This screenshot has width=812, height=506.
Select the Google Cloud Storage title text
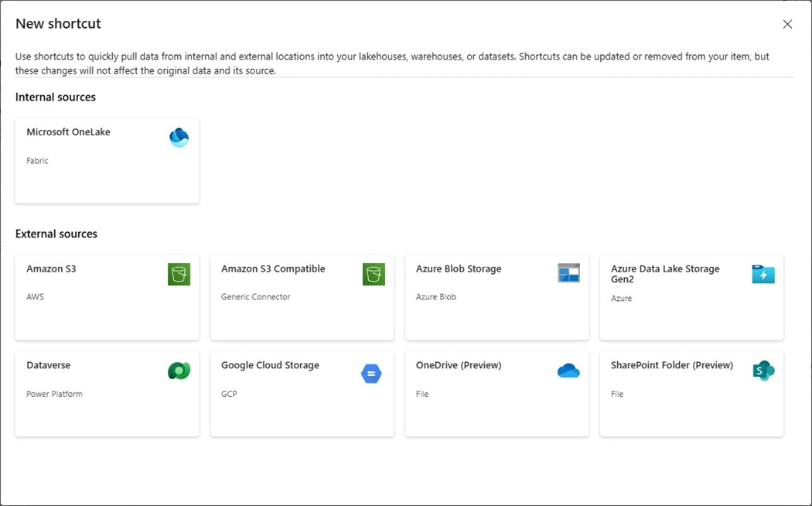click(x=270, y=365)
